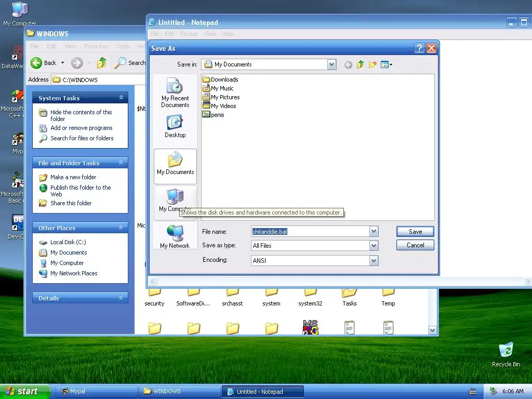Switch to Untitled - Notepad taskbar button
The height and width of the screenshot is (399, 532).
[x=262, y=391]
